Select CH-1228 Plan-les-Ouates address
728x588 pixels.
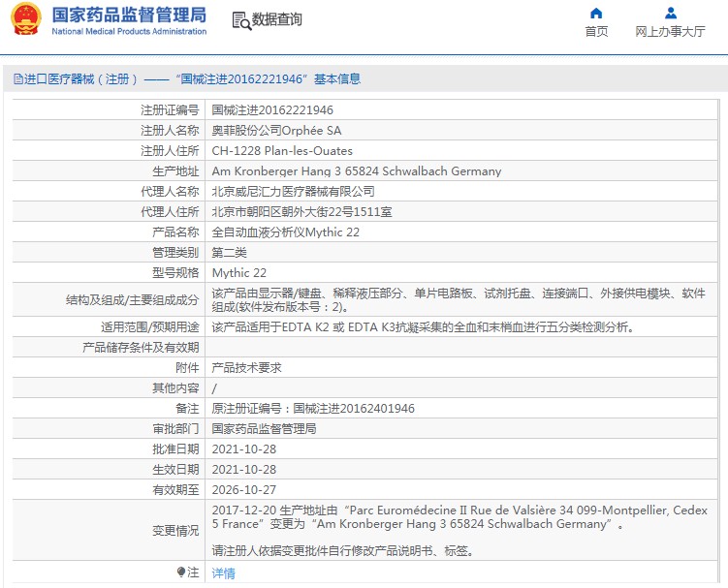tap(282, 151)
